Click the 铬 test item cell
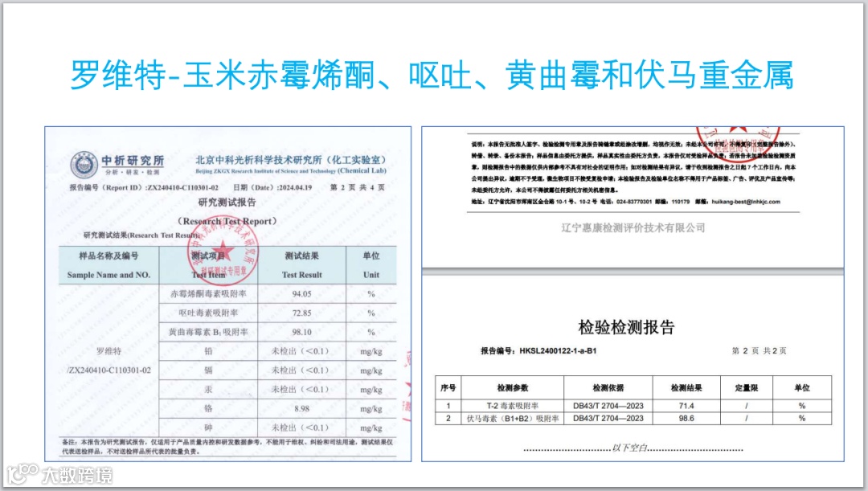Image resolution: width=868 pixels, height=491 pixels. pos(208,408)
